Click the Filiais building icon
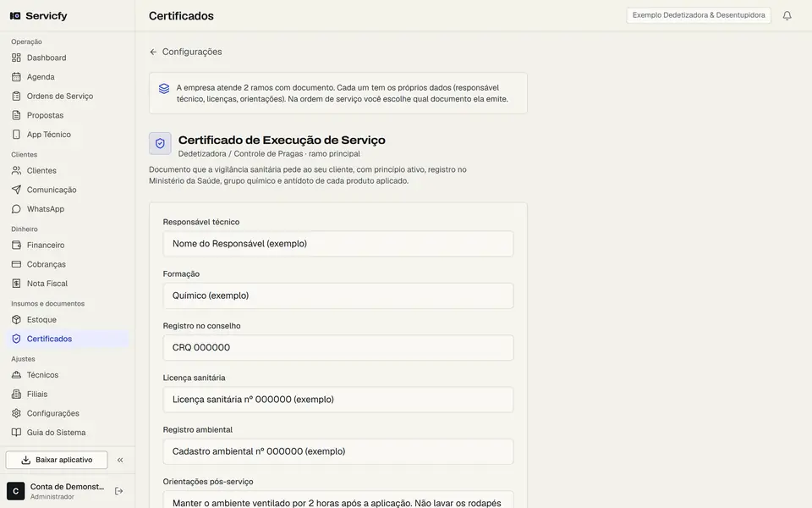The height and width of the screenshot is (508, 812). click(16, 394)
